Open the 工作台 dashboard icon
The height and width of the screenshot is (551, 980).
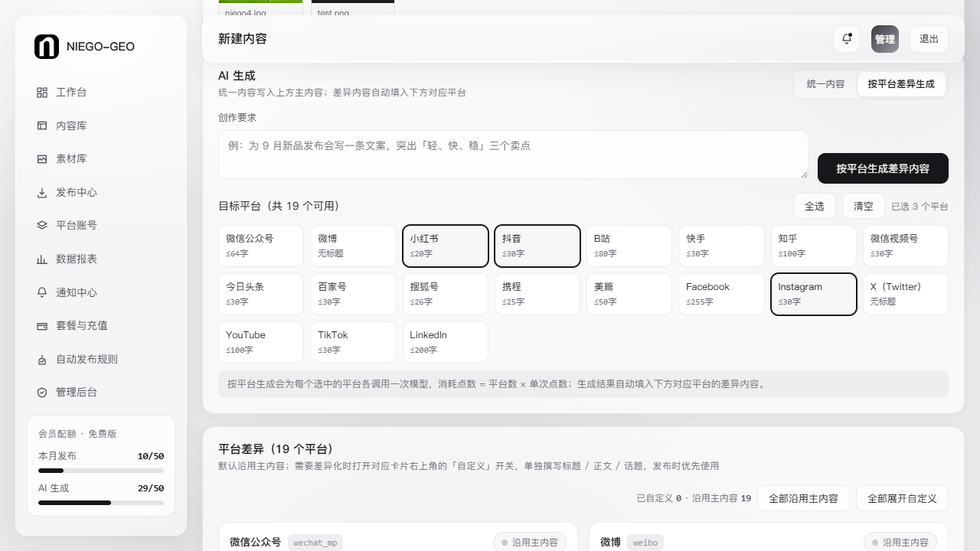(x=42, y=93)
